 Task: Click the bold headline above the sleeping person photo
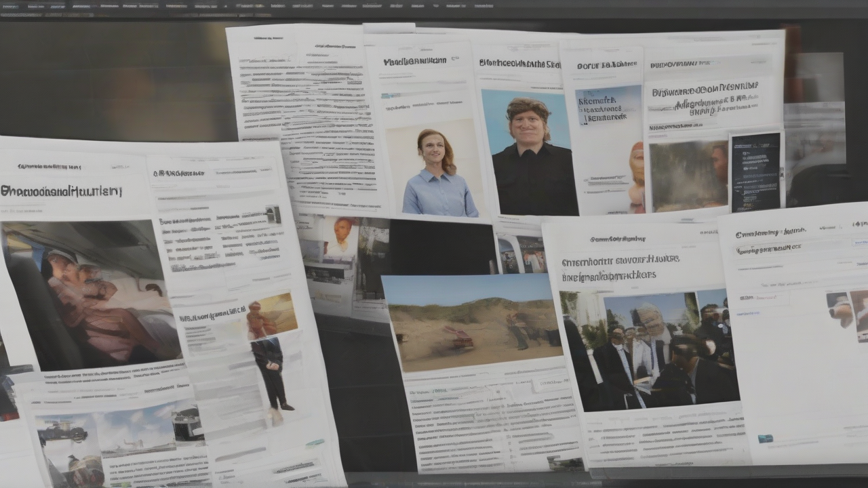[x=61, y=191]
